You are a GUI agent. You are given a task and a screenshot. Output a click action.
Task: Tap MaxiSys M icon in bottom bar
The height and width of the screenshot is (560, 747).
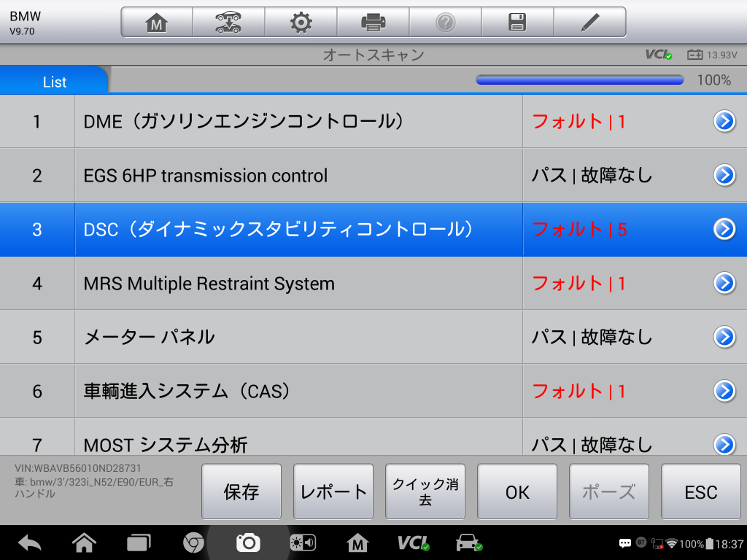tap(357, 542)
